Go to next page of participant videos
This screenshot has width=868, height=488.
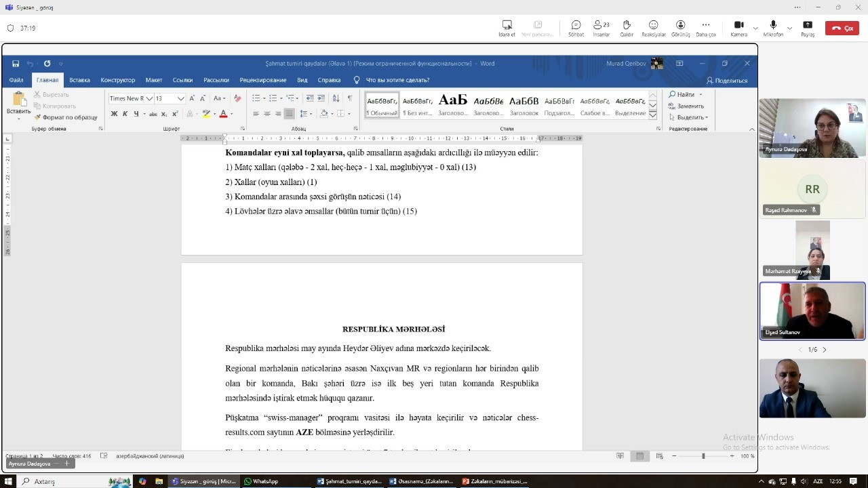[x=825, y=350]
